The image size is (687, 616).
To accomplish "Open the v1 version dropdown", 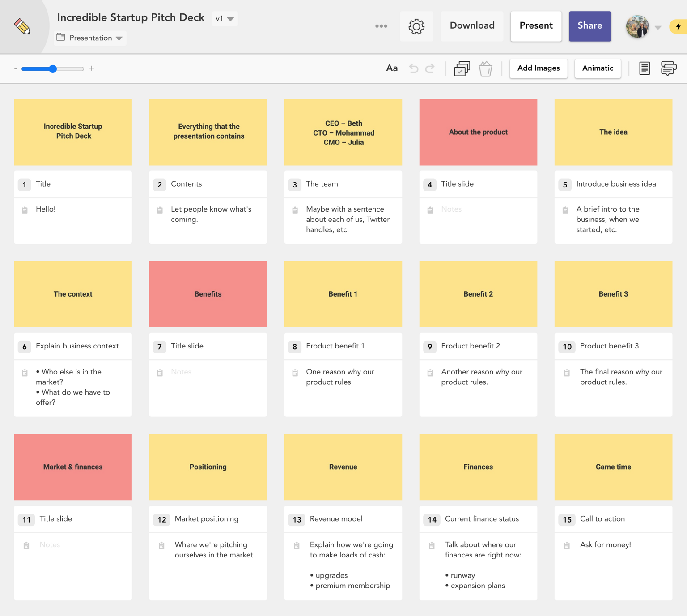I will point(225,19).
